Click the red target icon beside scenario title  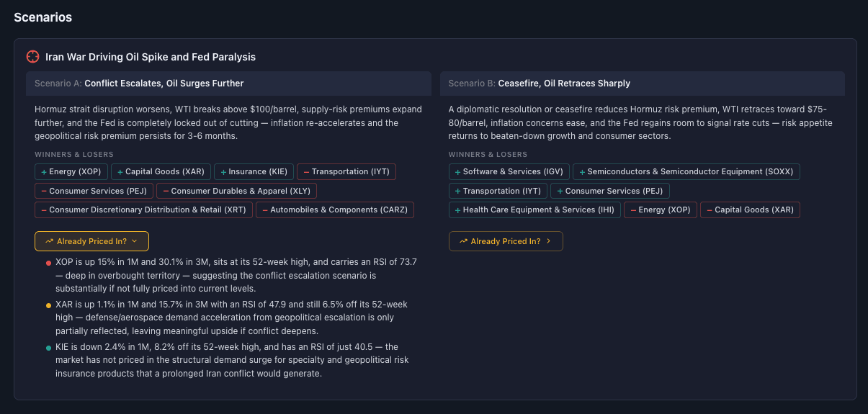point(32,57)
